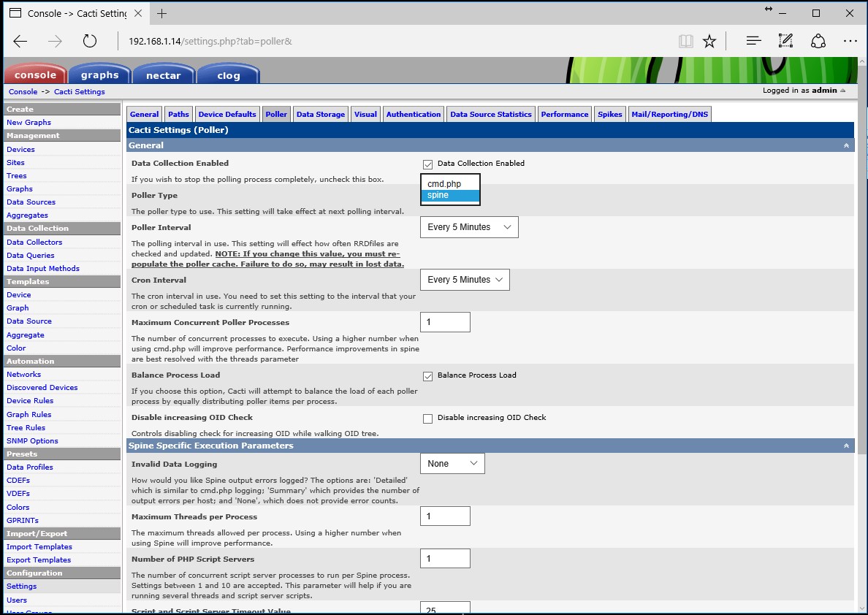Uncheck Balance Process Load checkbox
Image resolution: width=868 pixels, height=615 pixels.
tap(427, 376)
